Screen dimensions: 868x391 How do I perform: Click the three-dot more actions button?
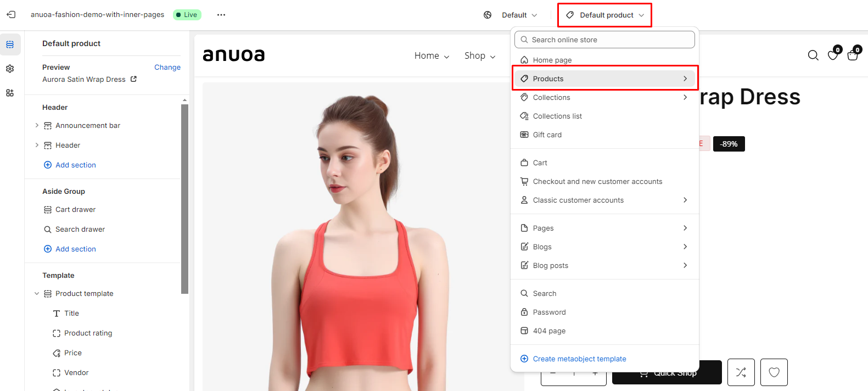(x=221, y=15)
